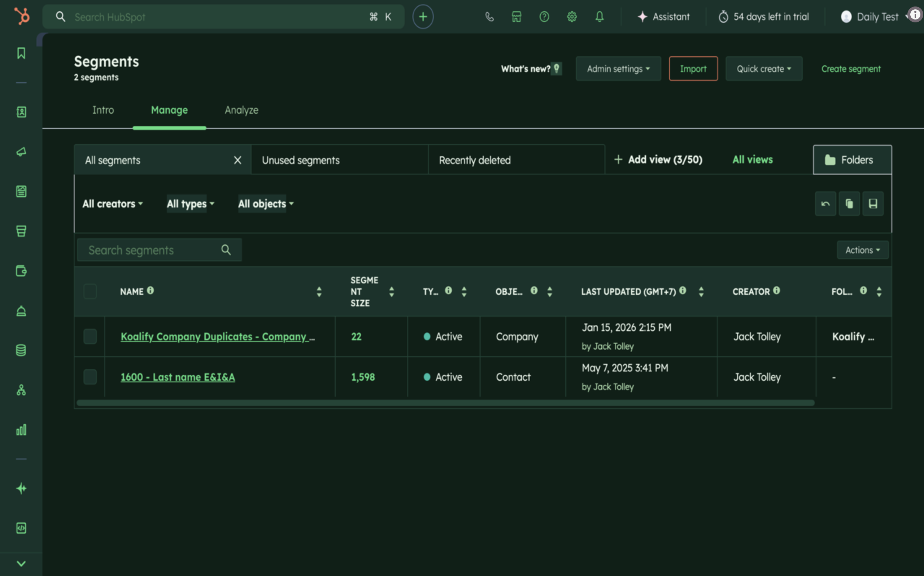Open the 1600 - Last name E&I&A segment
Image resolution: width=924 pixels, height=576 pixels.
click(x=178, y=377)
